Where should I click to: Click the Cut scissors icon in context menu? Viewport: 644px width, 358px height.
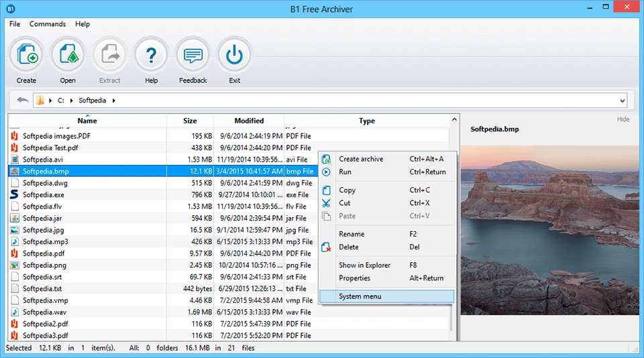point(326,203)
